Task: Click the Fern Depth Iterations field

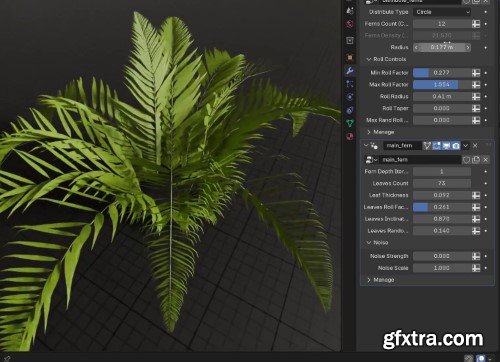Action: click(442, 172)
